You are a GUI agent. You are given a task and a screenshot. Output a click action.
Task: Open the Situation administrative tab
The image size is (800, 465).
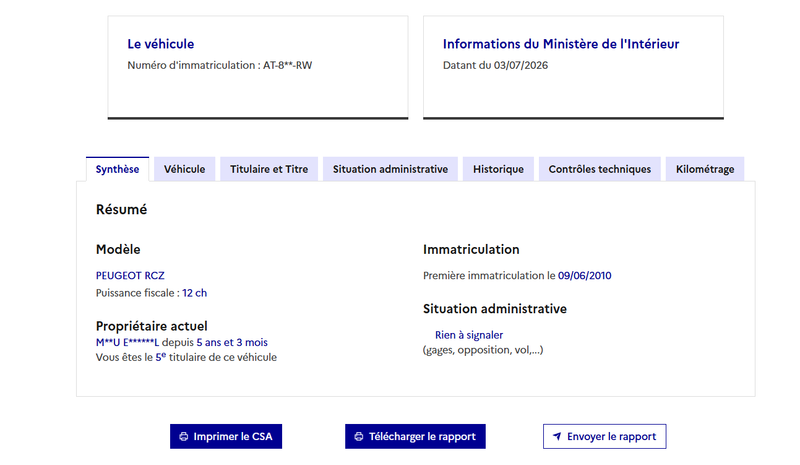pos(390,169)
